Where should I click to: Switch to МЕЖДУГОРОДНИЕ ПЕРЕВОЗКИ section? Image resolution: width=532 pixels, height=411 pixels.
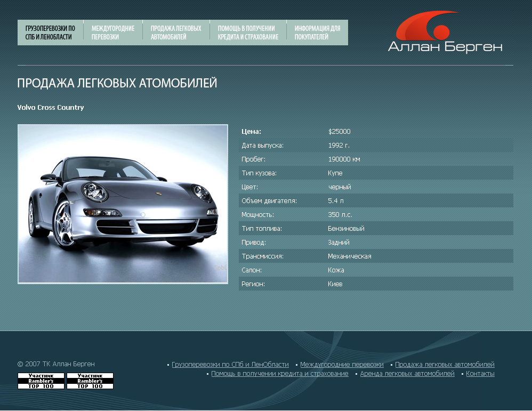(112, 33)
